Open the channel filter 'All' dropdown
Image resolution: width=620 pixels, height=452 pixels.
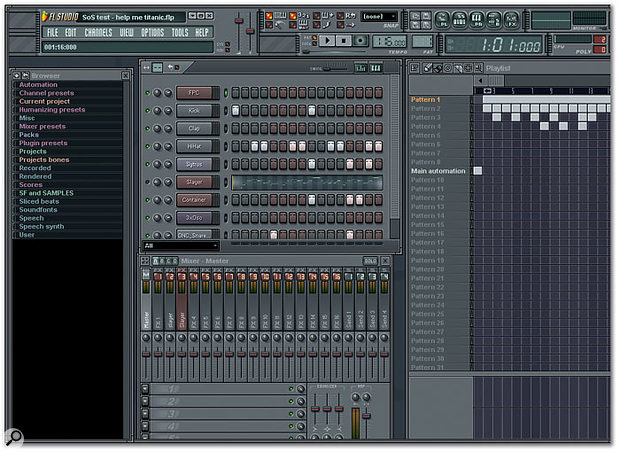[181, 246]
